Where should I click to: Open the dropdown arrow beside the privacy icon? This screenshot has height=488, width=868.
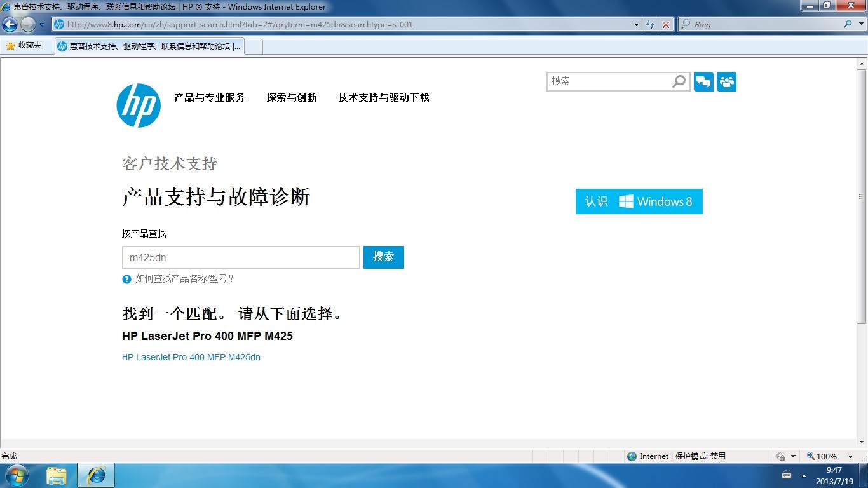(793, 456)
